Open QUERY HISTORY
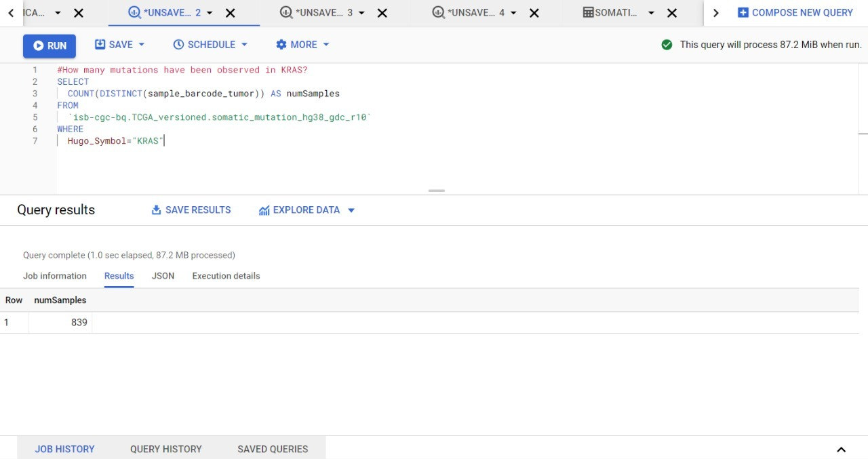The width and height of the screenshot is (868, 459). coord(165,449)
